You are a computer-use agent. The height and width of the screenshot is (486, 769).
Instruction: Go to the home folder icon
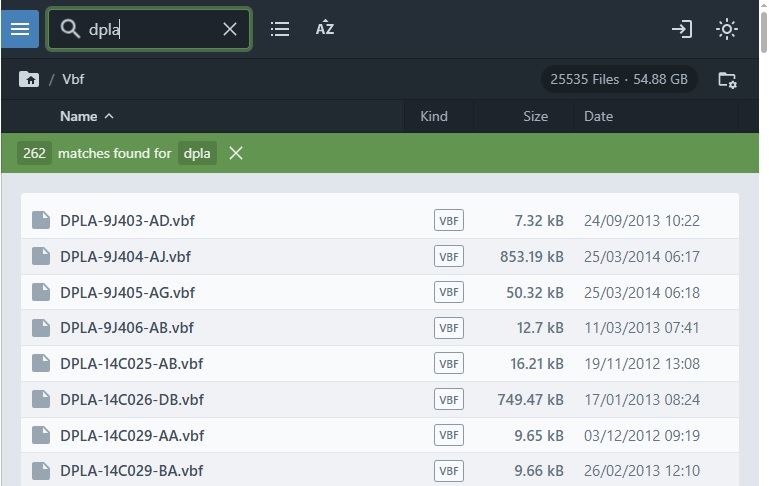(29, 79)
